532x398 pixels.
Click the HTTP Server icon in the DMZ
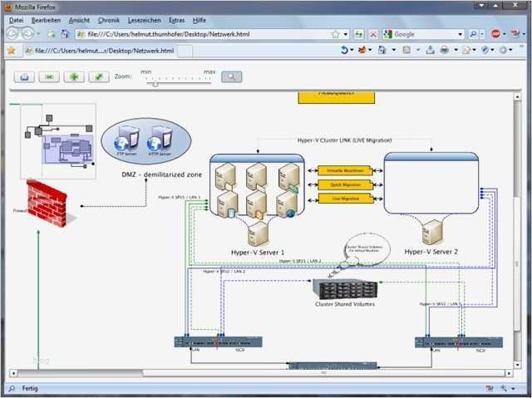click(x=160, y=140)
